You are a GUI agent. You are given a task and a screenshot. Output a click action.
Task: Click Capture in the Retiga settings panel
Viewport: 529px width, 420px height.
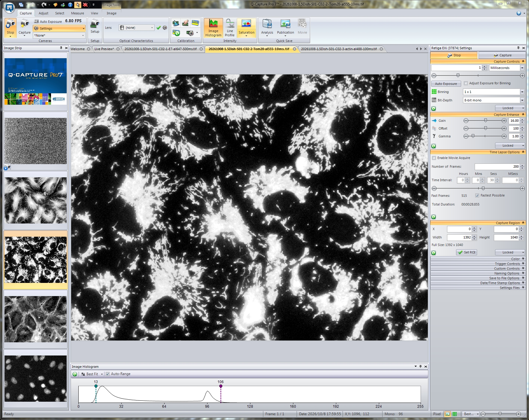coord(502,55)
